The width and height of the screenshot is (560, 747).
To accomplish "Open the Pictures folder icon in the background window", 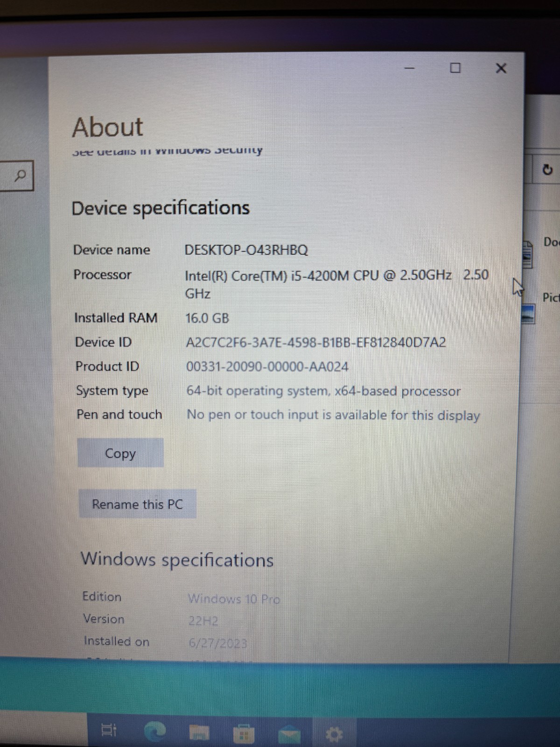I will [x=528, y=314].
